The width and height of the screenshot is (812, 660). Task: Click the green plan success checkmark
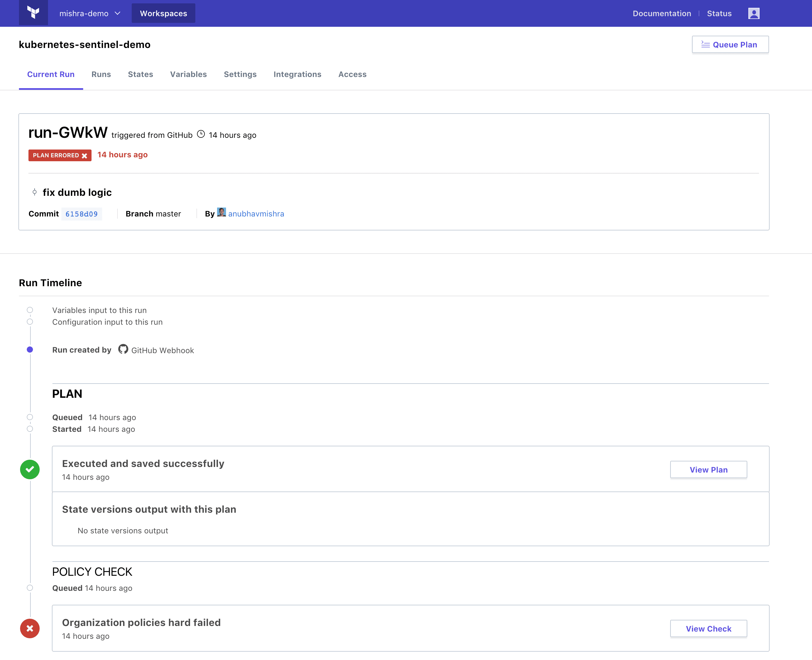30,469
